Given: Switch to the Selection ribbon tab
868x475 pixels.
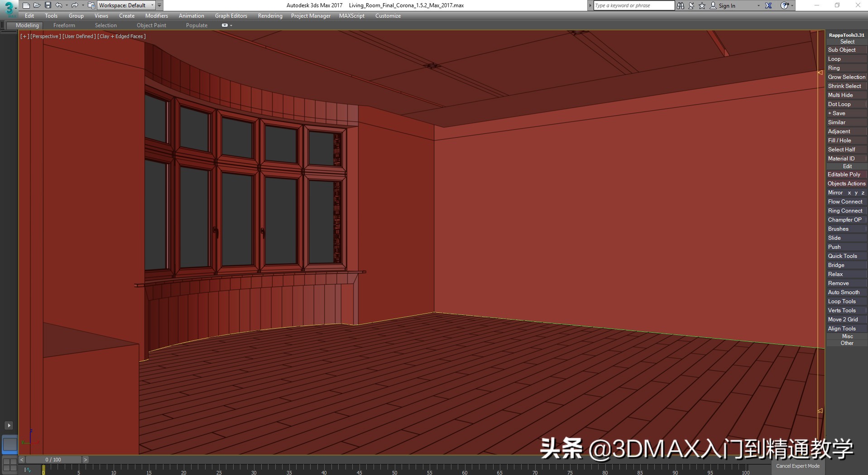Looking at the screenshot, I should 106,25.
